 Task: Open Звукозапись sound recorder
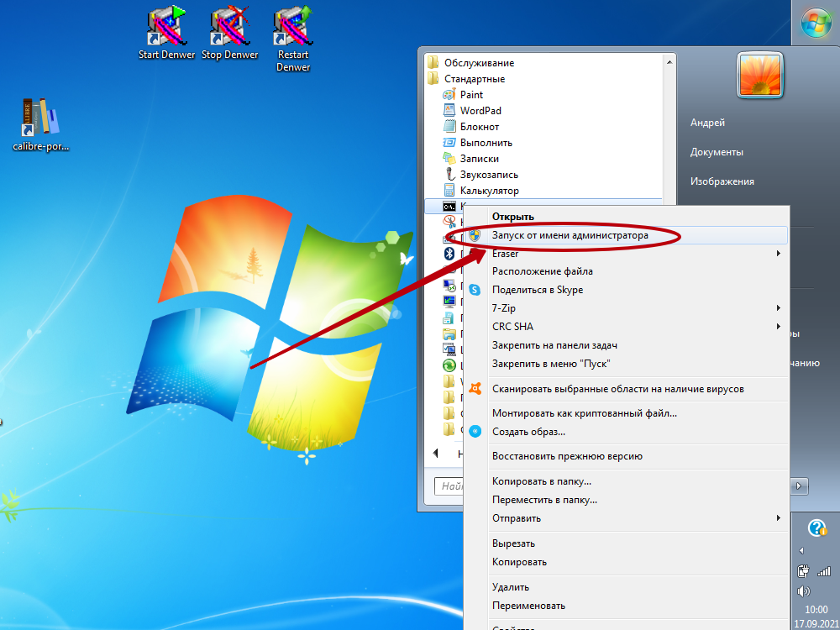(x=489, y=175)
